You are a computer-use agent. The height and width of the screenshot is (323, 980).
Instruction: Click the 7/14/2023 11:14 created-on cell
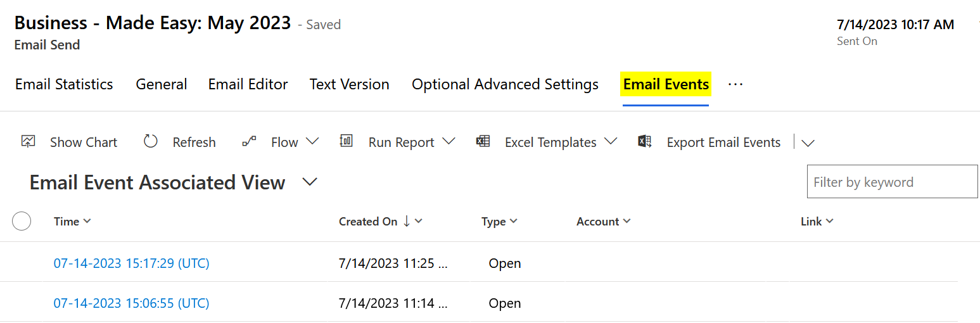pyautogui.click(x=393, y=303)
